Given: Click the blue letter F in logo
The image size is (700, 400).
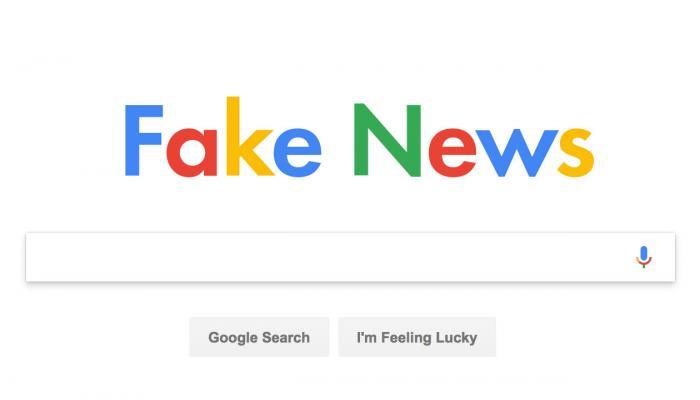Looking at the screenshot, I should 143,140.
